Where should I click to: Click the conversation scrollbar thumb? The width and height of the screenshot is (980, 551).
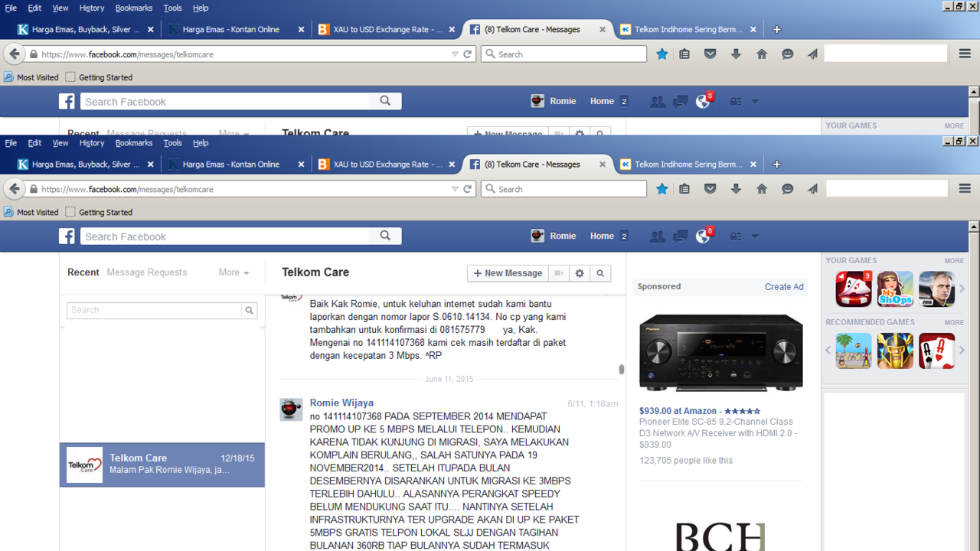coord(622,370)
